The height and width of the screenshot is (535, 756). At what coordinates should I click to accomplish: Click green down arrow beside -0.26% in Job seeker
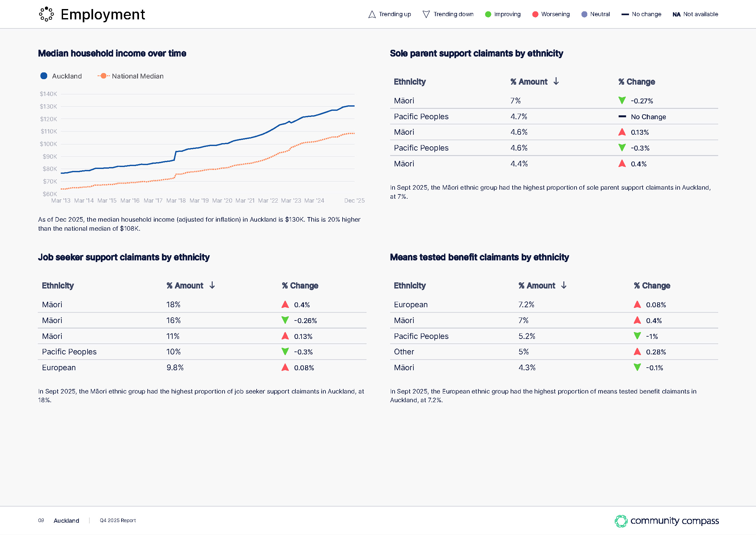pos(285,320)
